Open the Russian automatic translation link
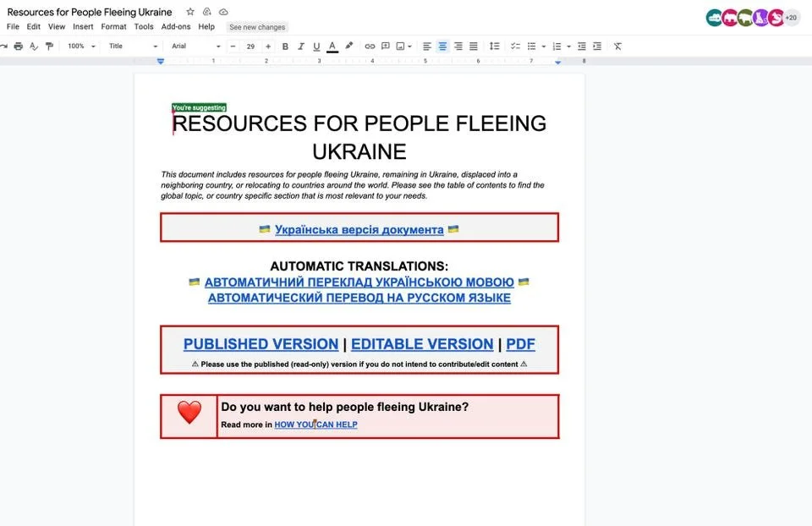Screen dimensions: 812x526 [x=359, y=298]
